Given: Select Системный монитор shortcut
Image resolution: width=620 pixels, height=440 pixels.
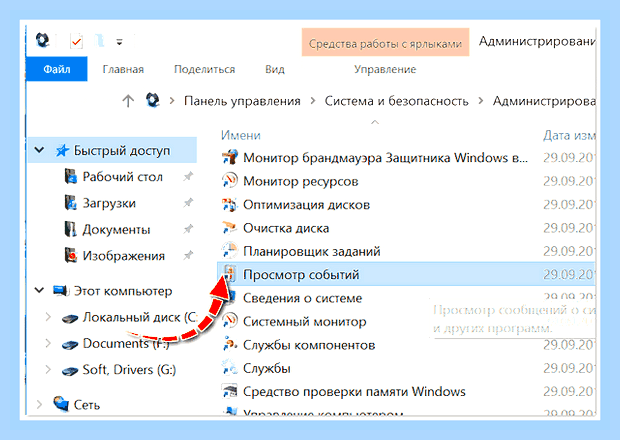Looking at the screenshot, I should coord(304,321).
